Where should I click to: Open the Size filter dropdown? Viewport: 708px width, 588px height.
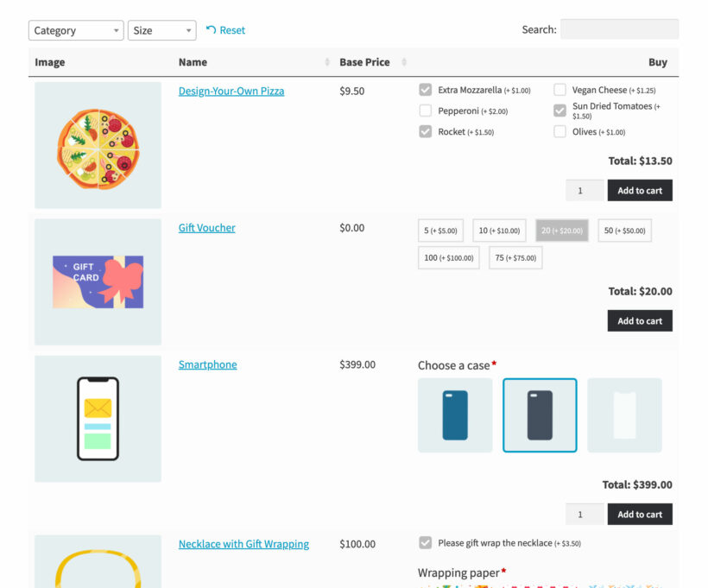(161, 29)
